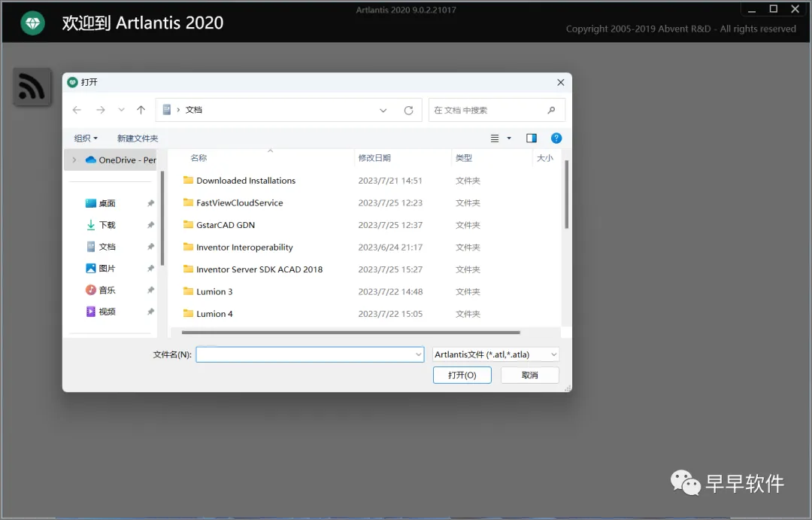This screenshot has width=812, height=520.
Task: Click the forward navigation arrow
Action: [101, 110]
